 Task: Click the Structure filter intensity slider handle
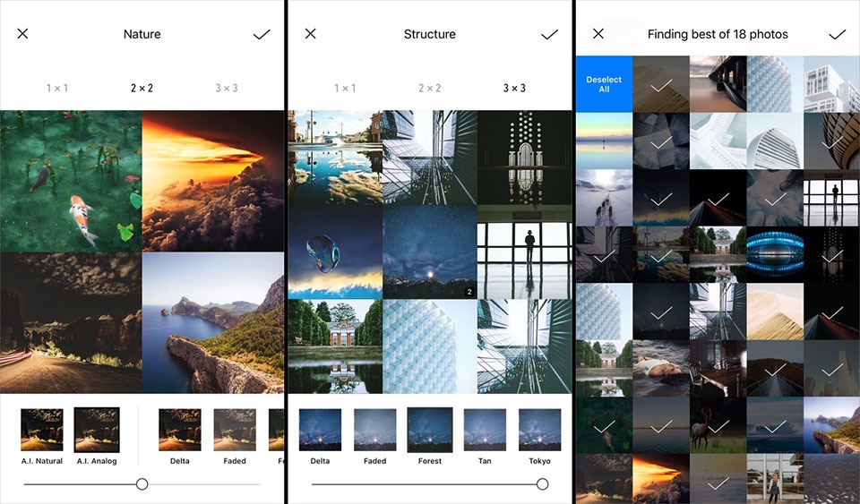(543, 483)
